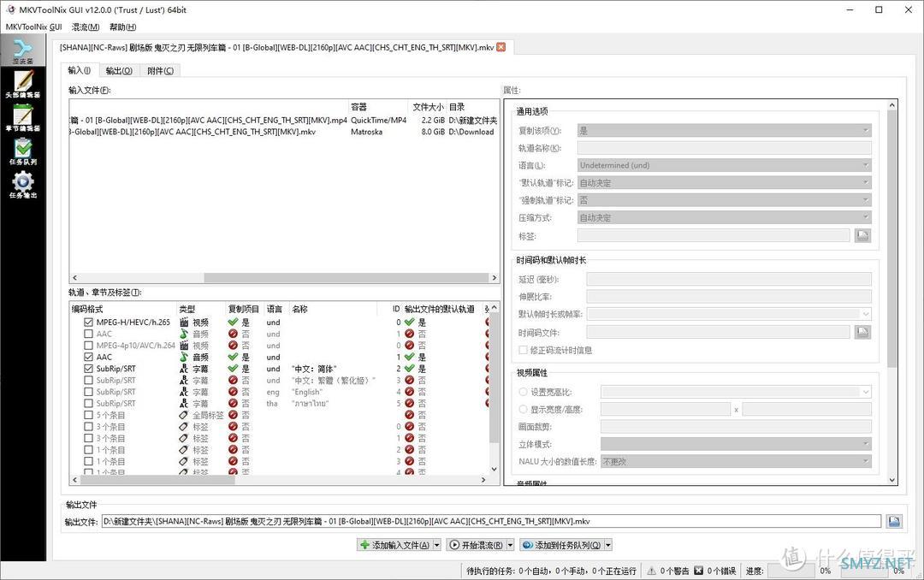Uncheck the MPEG-H/HEVC/h.265 video track
Image resolution: width=924 pixels, height=580 pixels.
89,323
